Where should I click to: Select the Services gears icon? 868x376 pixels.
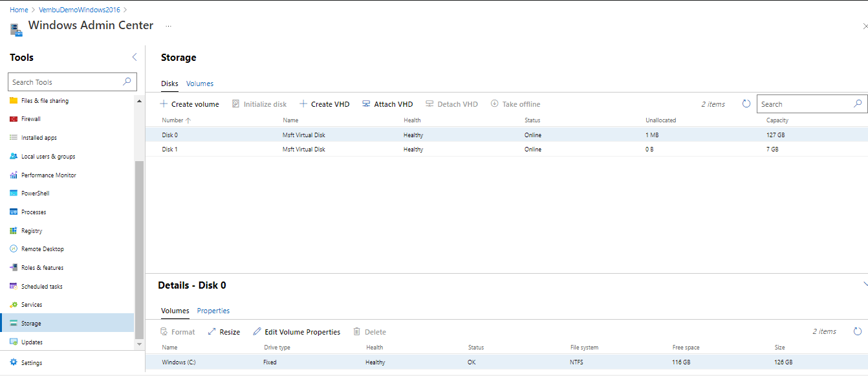14,305
